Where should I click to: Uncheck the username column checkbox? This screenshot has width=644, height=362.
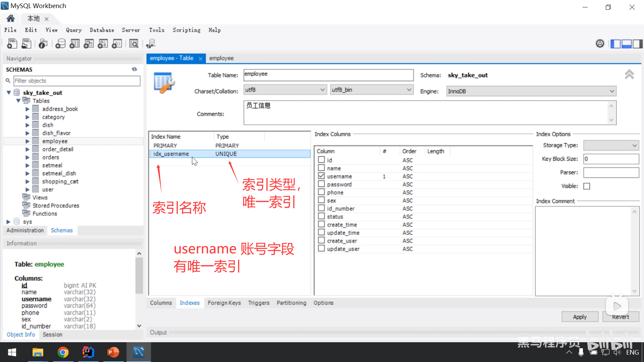pyautogui.click(x=321, y=176)
